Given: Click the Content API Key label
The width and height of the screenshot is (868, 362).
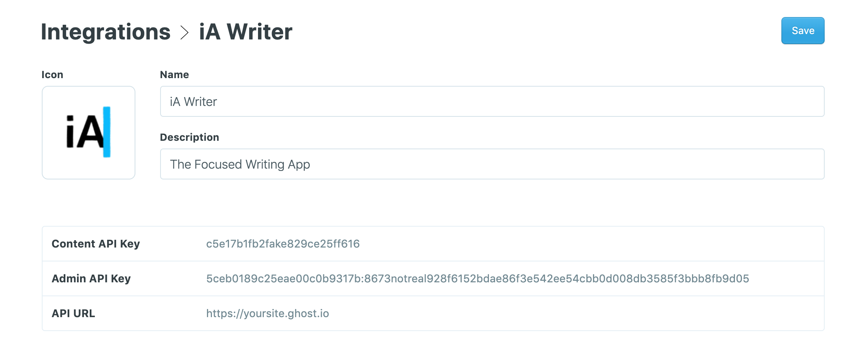Looking at the screenshot, I should pos(96,244).
